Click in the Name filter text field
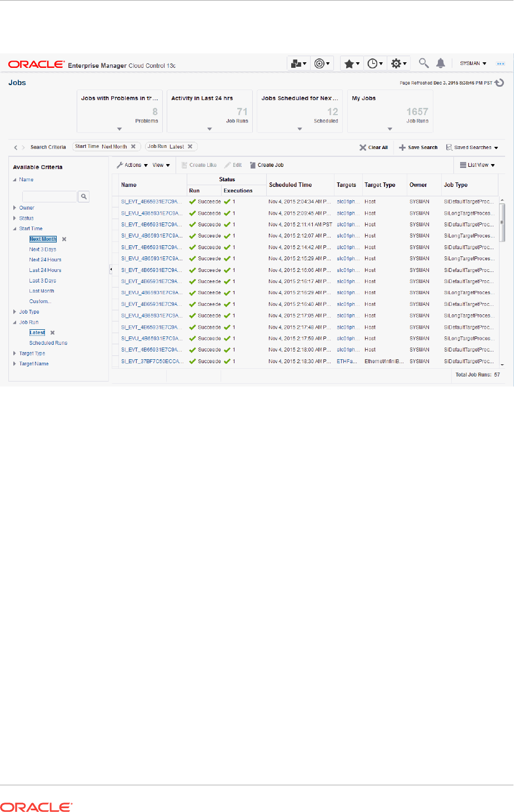This screenshot has height=812, width=514. (49, 196)
